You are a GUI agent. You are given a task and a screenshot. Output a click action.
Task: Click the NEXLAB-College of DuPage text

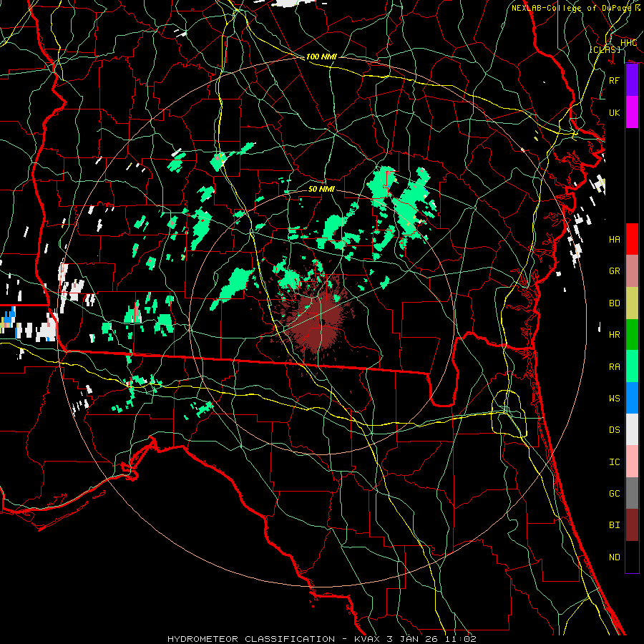click(x=571, y=8)
